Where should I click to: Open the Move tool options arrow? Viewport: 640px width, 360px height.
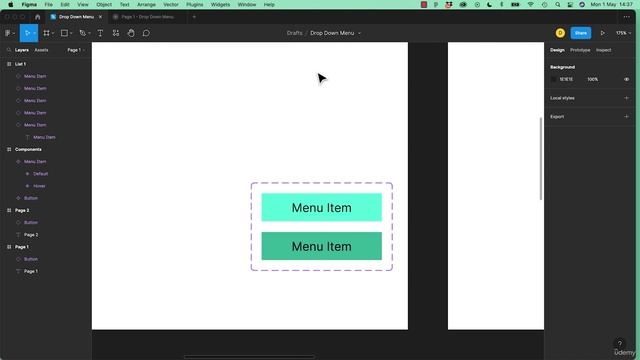click(x=34, y=33)
